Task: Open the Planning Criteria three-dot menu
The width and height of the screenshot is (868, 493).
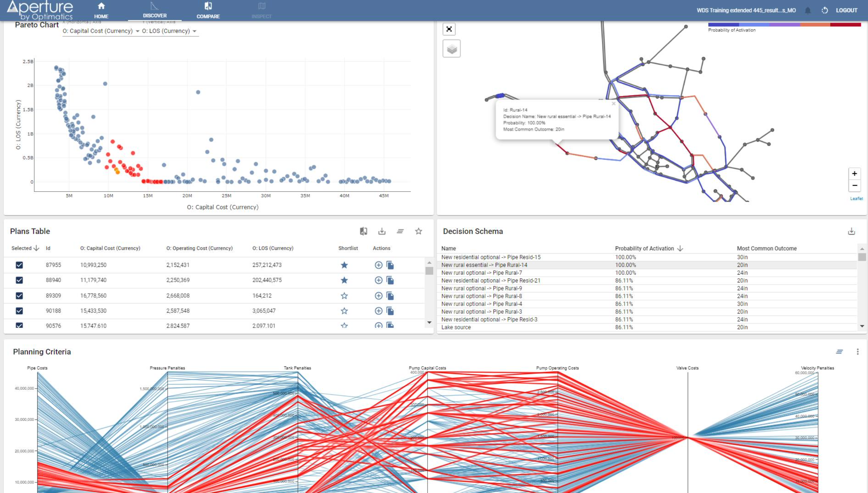Action: click(857, 352)
